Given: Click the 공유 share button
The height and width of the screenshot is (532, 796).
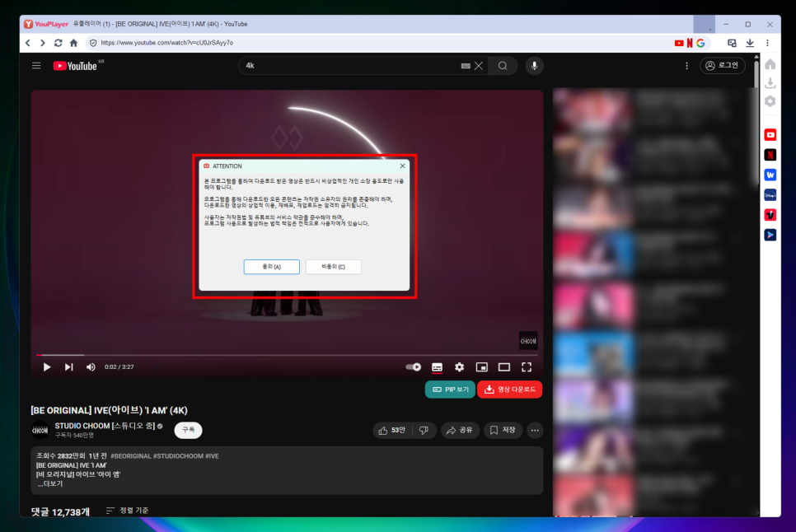Looking at the screenshot, I should pos(460,430).
